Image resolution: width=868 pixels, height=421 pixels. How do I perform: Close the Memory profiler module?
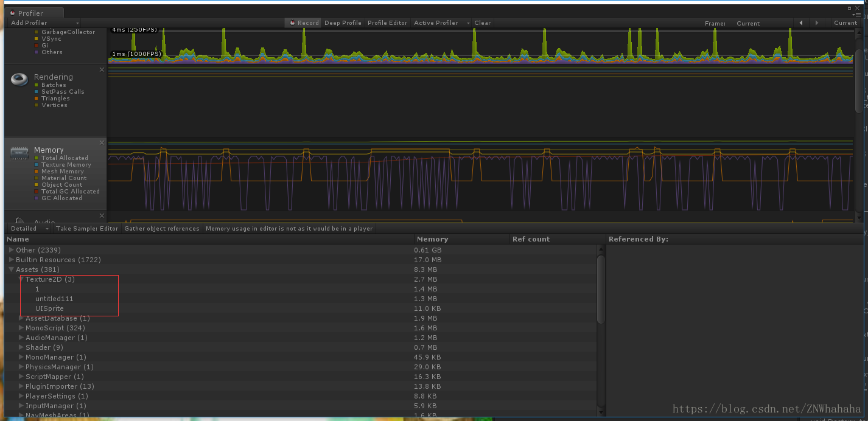[102, 143]
